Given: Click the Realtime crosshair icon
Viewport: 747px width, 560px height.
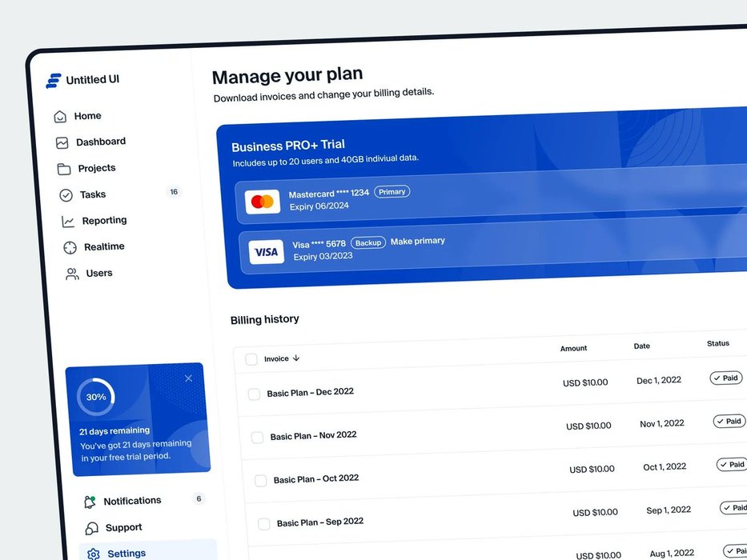Looking at the screenshot, I should tap(70, 248).
